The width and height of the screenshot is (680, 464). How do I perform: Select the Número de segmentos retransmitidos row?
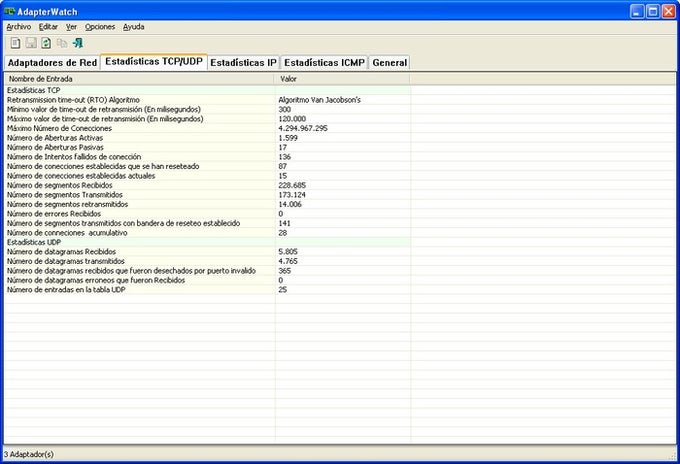coord(207,204)
